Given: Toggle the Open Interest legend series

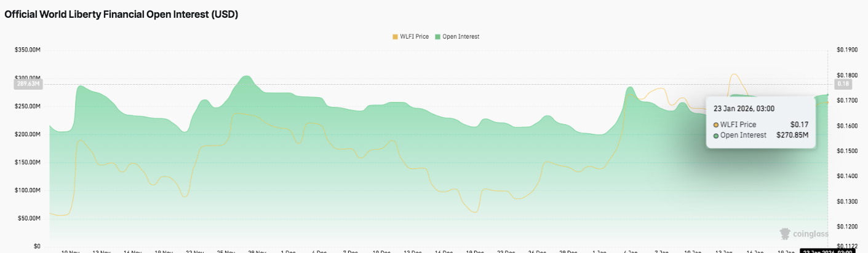Looking at the screenshot, I should tap(457, 37).
